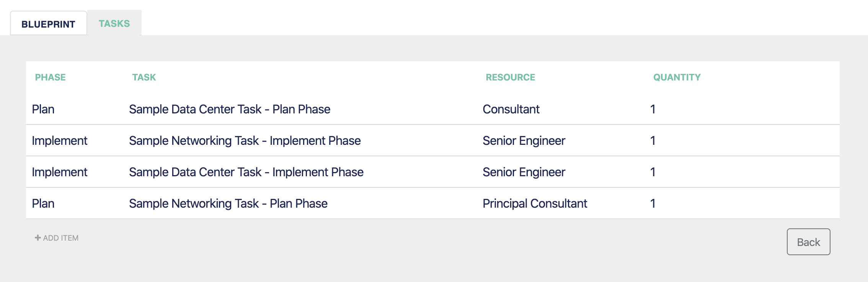Click the Plan phase cell of first row
The image size is (868, 282).
(43, 109)
